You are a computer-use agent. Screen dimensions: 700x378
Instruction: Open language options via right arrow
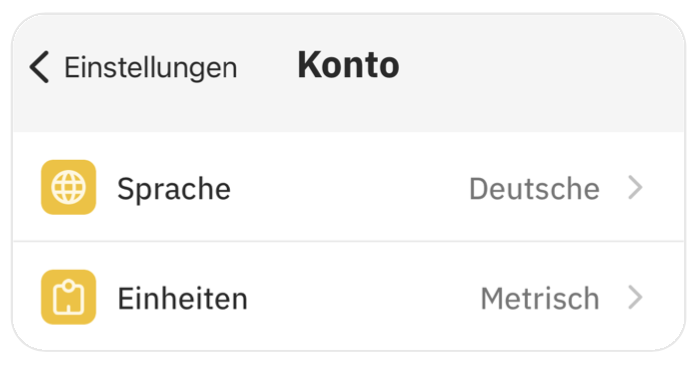pyautogui.click(x=635, y=187)
